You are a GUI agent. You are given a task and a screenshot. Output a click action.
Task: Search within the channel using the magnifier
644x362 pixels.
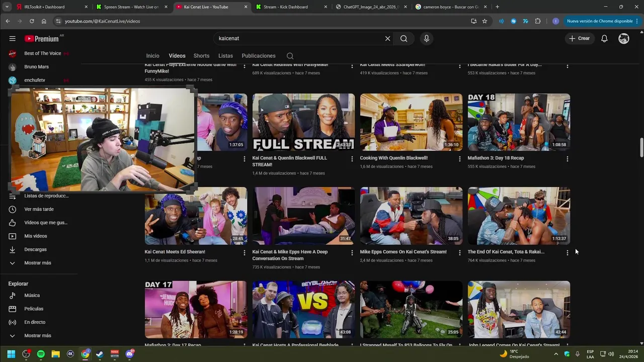pyautogui.click(x=290, y=56)
